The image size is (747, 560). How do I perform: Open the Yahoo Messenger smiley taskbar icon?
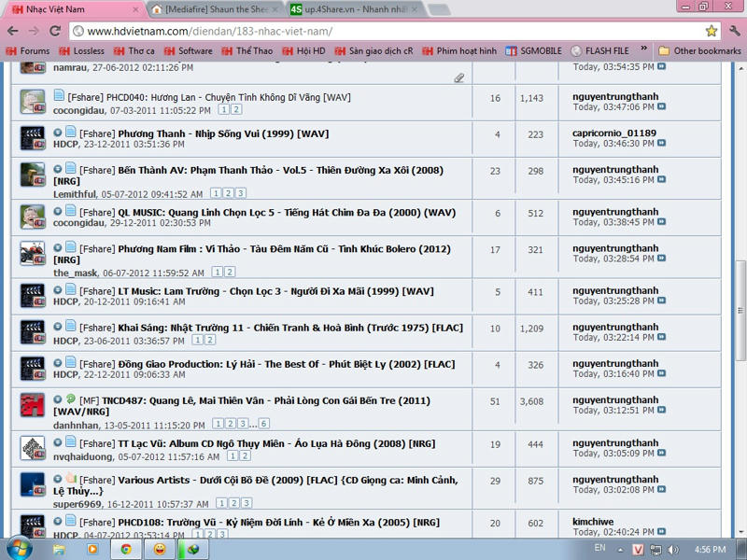click(x=160, y=550)
